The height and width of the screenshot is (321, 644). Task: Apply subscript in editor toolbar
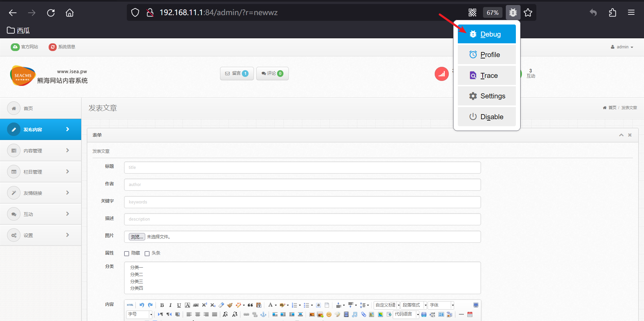[x=213, y=305]
